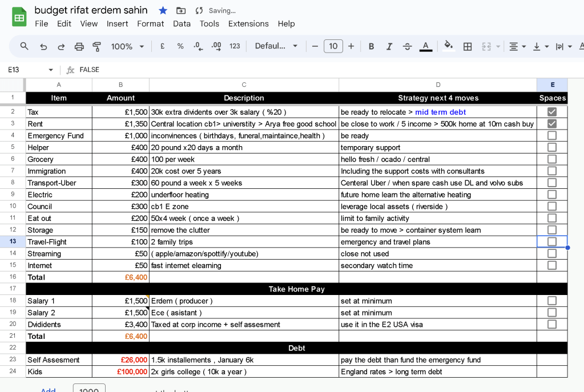This screenshot has width=584, height=392.
Task: Click the undo arrow icon
Action: click(43, 47)
